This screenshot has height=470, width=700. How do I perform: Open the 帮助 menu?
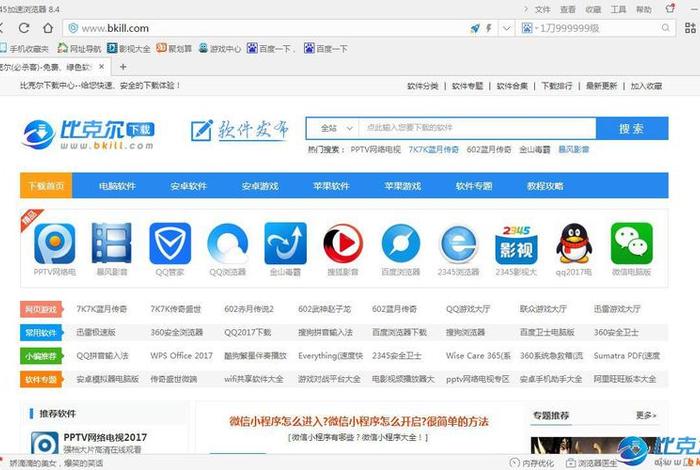point(643,9)
